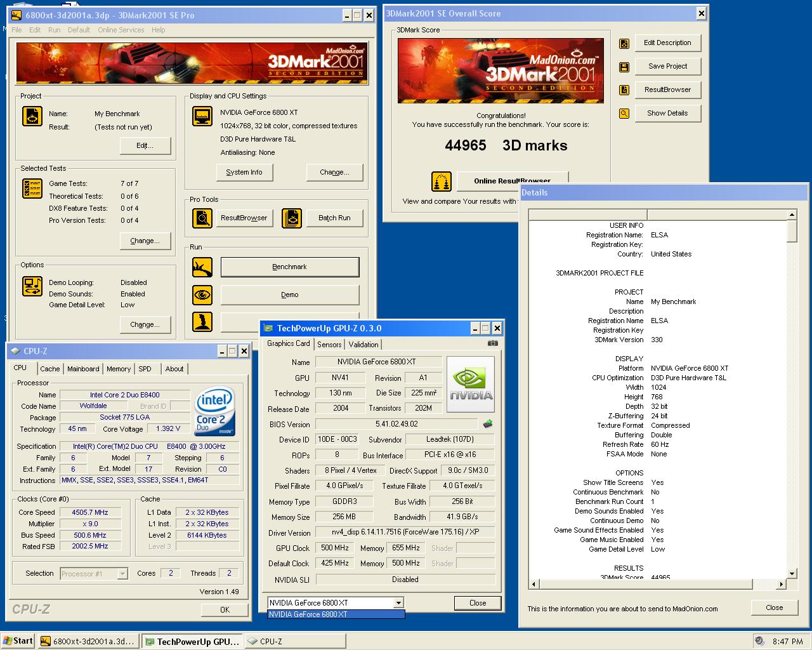Click the BIOS save icon in GPU-Z
This screenshot has width=812, height=650.
pyautogui.click(x=488, y=424)
